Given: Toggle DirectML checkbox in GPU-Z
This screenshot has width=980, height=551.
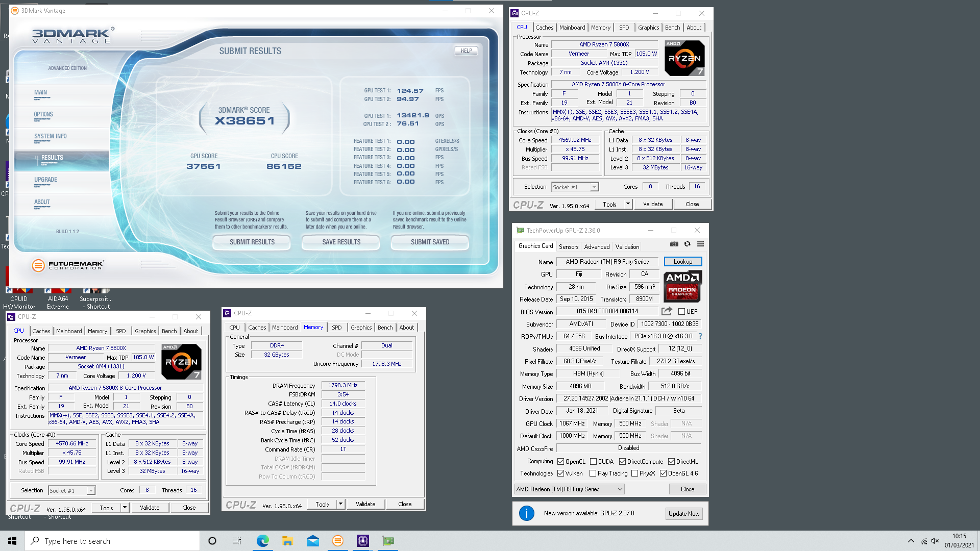Looking at the screenshot, I should [671, 462].
